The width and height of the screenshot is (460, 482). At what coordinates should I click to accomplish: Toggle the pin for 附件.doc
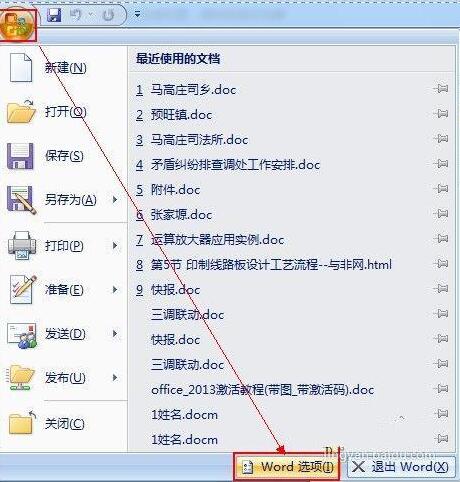(442, 188)
